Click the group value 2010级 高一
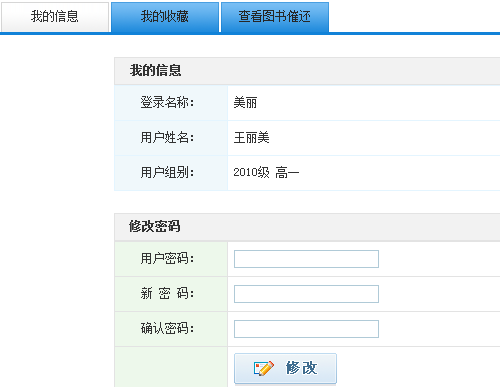Image resolution: width=500 pixels, height=387 pixels. [x=266, y=173]
